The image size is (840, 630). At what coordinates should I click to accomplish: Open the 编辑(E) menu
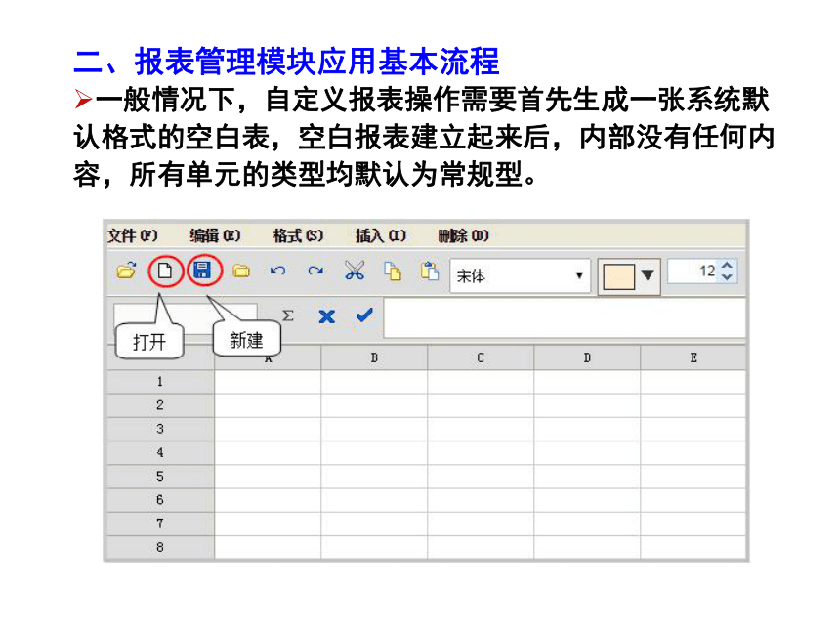[x=215, y=235]
